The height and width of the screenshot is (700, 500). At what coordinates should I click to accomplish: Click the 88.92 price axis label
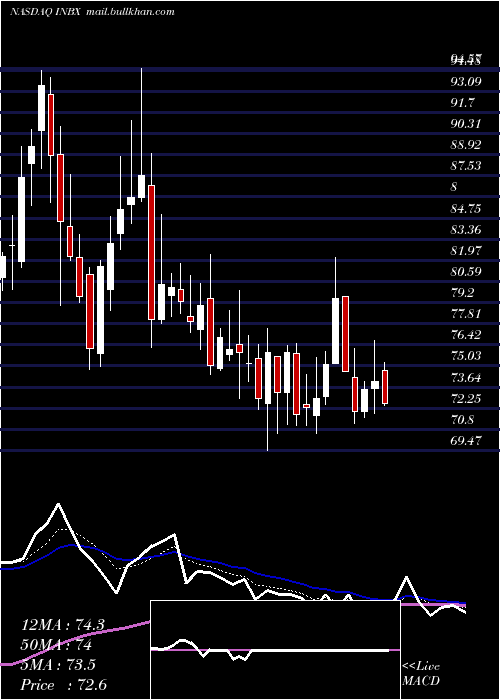466,145
